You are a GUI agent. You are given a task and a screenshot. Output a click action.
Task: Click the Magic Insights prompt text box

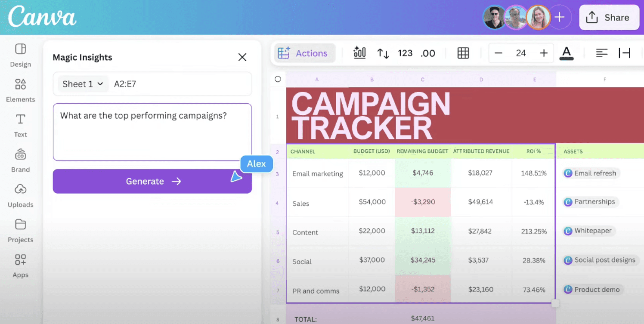152,132
